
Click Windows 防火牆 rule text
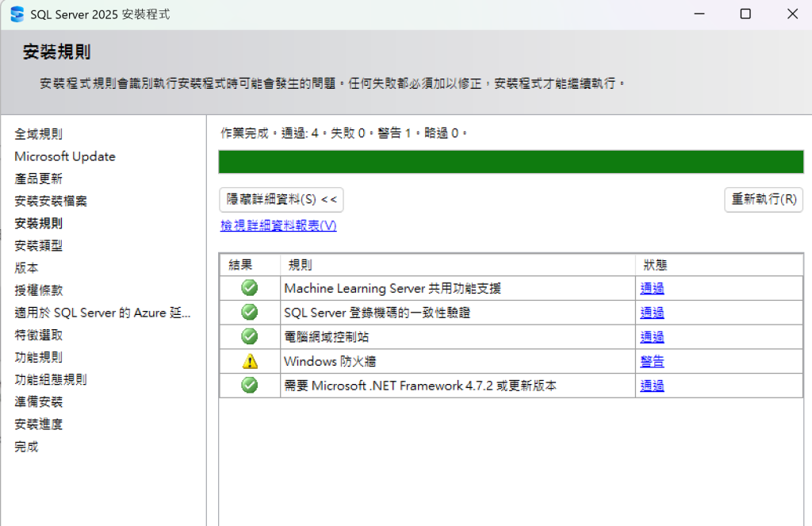tap(330, 361)
